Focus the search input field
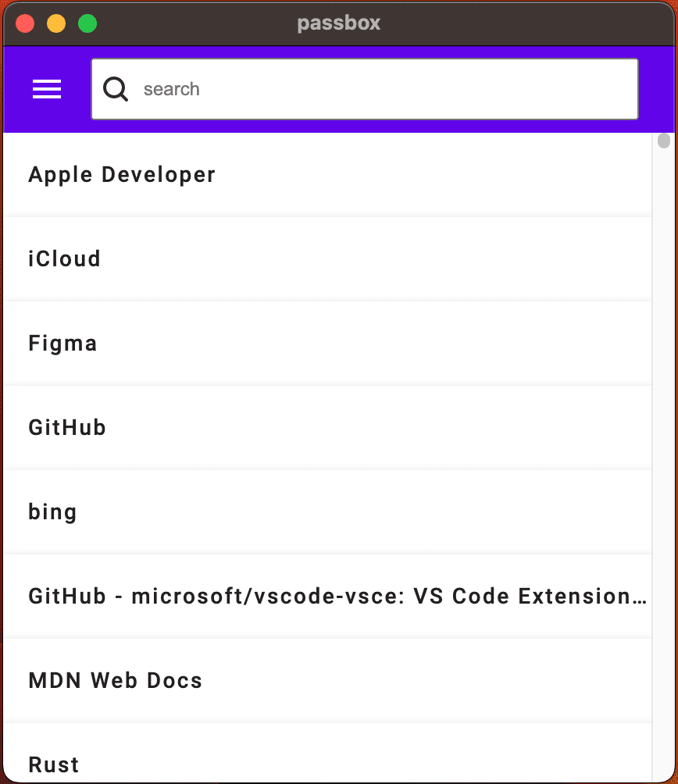This screenshot has height=784, width=678. tap(365, 89)
